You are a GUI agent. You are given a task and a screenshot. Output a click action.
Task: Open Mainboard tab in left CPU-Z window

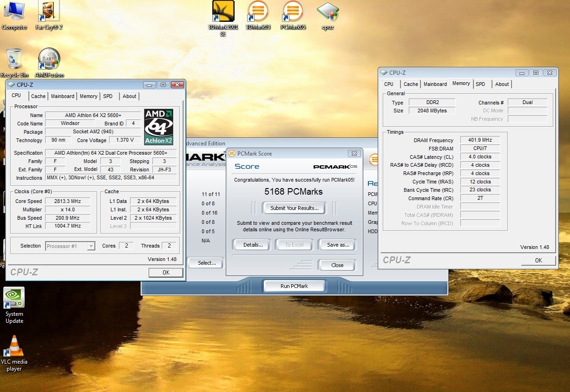(x=63, y=96)
